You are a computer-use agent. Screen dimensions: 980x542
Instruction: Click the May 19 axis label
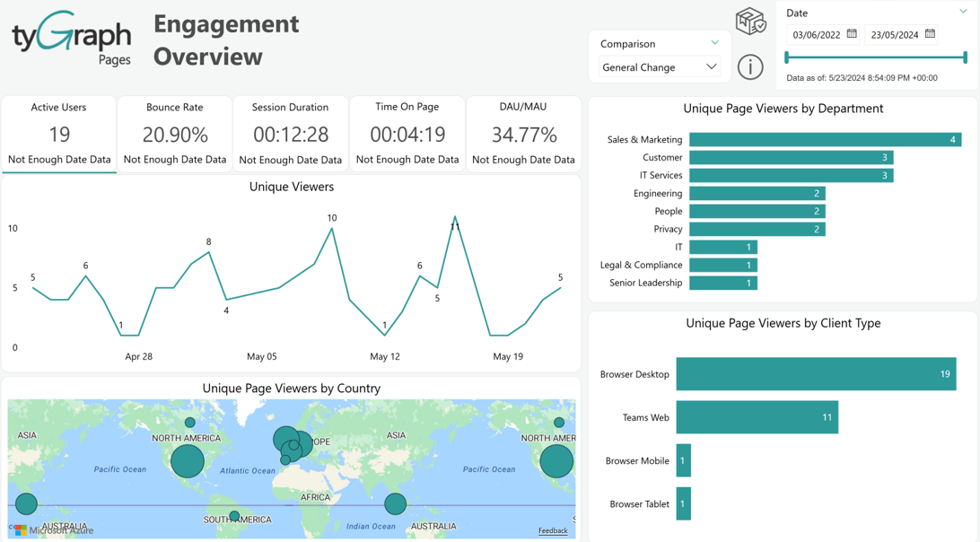(508, 356)
